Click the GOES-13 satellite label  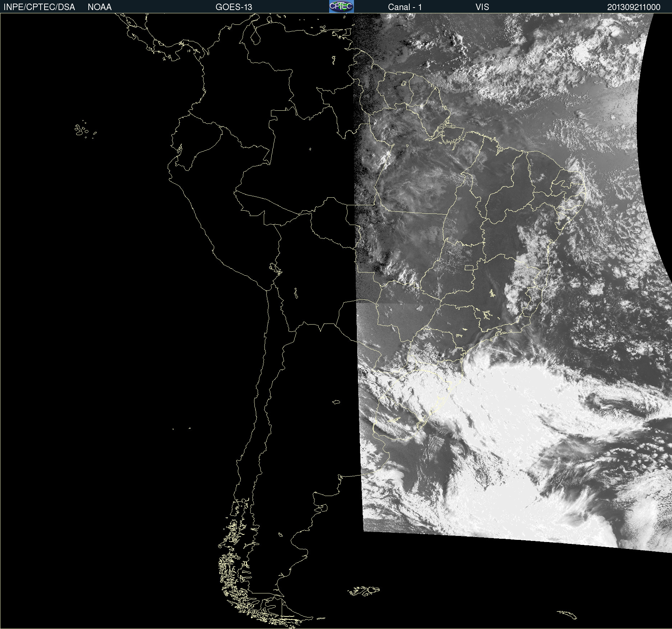234,7
